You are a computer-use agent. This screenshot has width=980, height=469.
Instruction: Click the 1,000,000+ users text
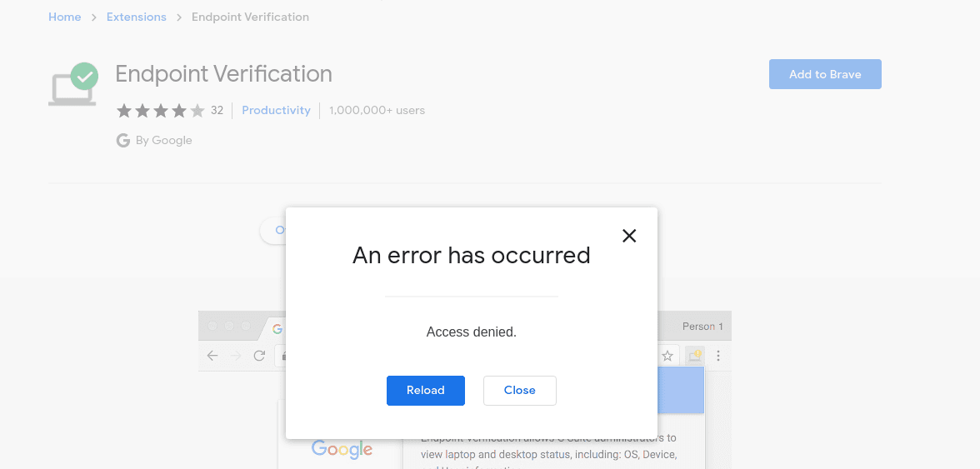(x=377, y=111)
